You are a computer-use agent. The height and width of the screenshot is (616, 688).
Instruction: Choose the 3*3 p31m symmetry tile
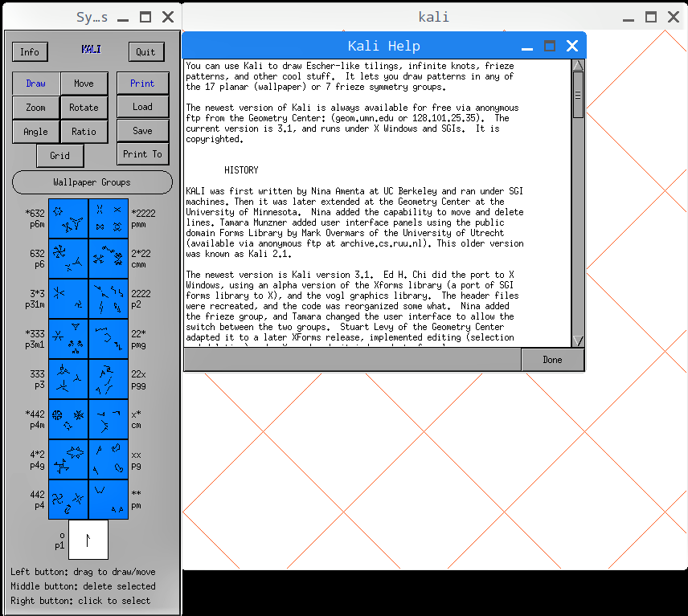pyautogui.click(x=68, y=299)
